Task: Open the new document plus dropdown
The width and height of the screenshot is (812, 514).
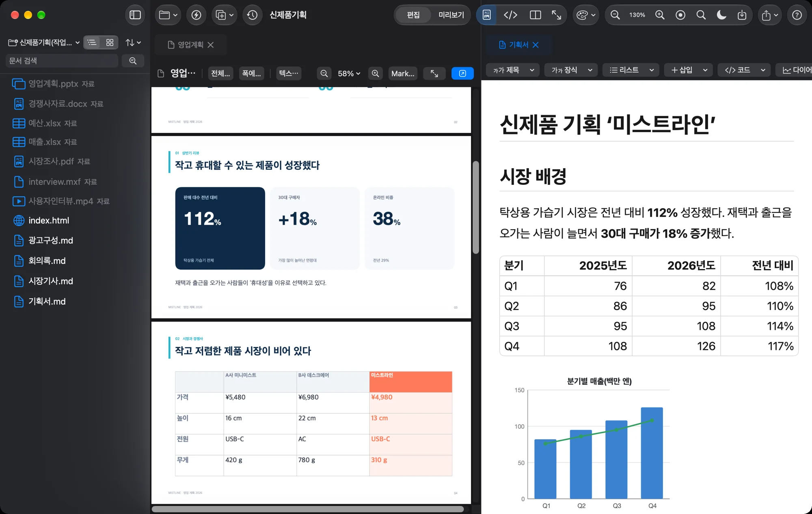Action: point(225,15)
